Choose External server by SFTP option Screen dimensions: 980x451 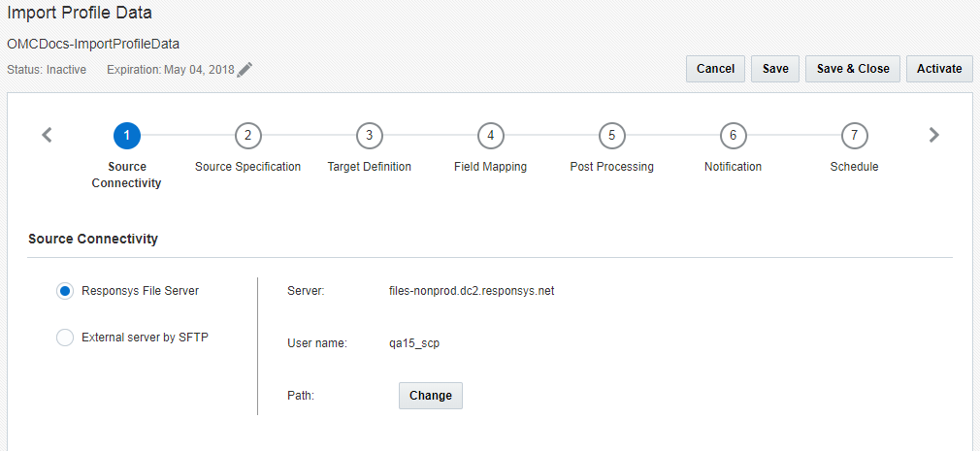65,338
